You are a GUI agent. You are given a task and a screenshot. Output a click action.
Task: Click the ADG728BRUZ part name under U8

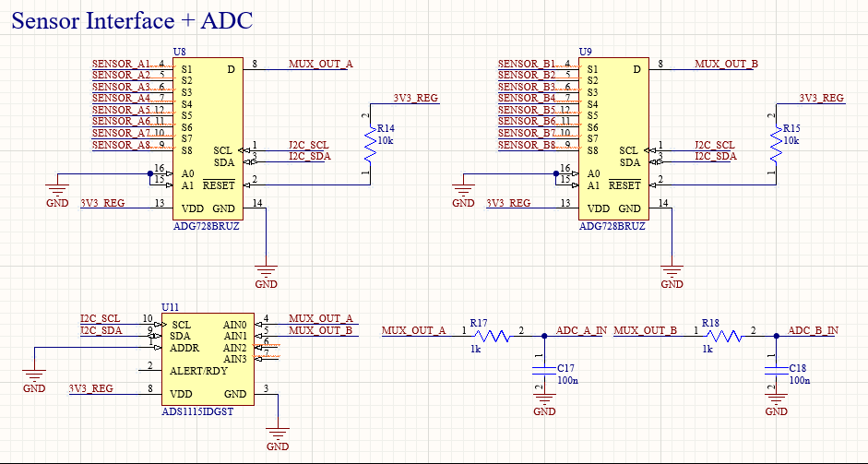click(x=207, y=226)
